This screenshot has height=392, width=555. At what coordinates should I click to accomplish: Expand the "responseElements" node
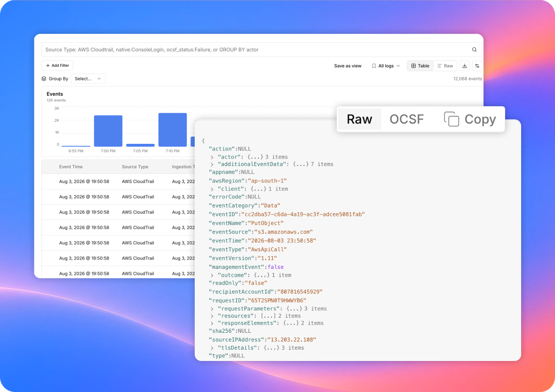click(x=212, y=323)
